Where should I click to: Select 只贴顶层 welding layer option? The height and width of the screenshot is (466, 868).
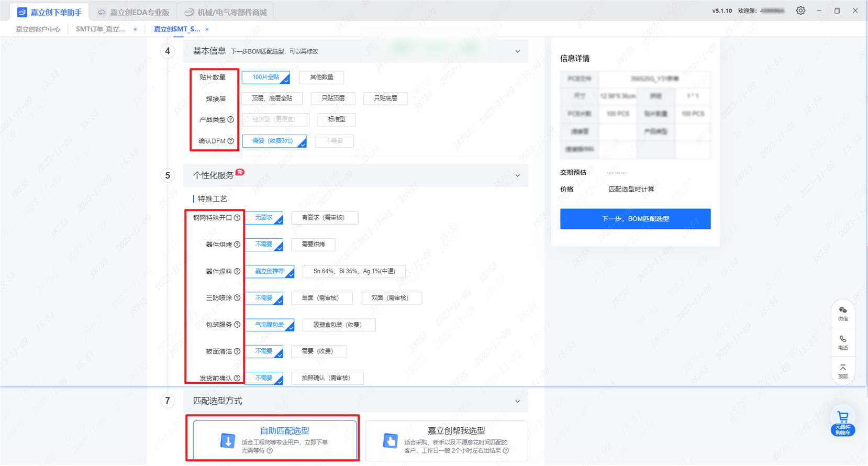click(x=333, y=98)
